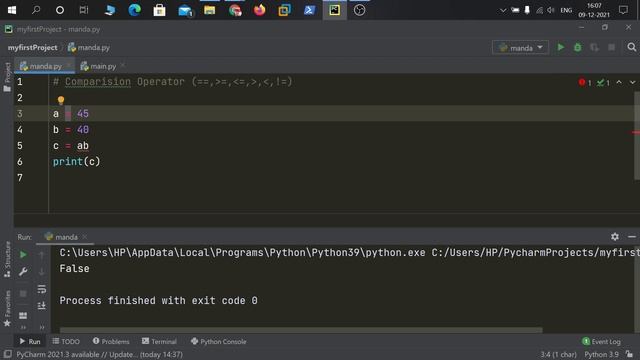Click the Run console horizontal scrollbar
The width and height of the screenshot is (640, 360).
[x=301, y=330]
